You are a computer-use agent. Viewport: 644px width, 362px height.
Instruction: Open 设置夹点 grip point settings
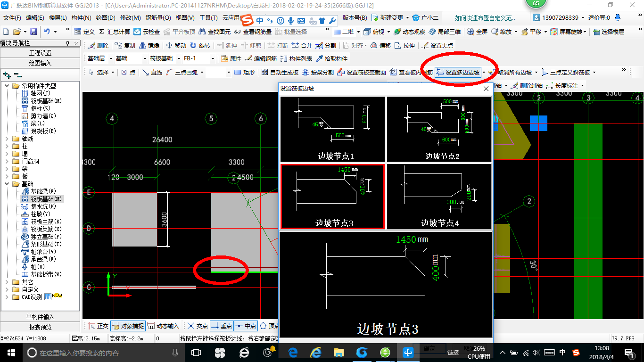(438, 46)
